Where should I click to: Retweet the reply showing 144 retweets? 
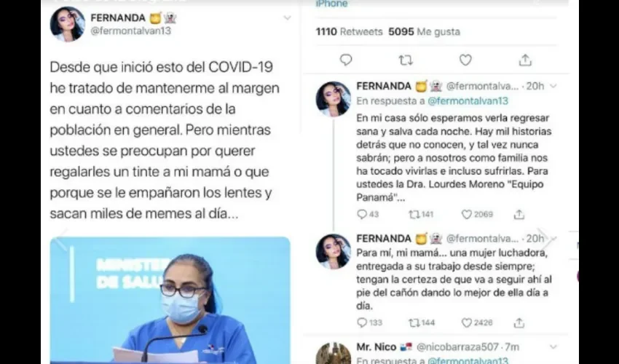414,323
